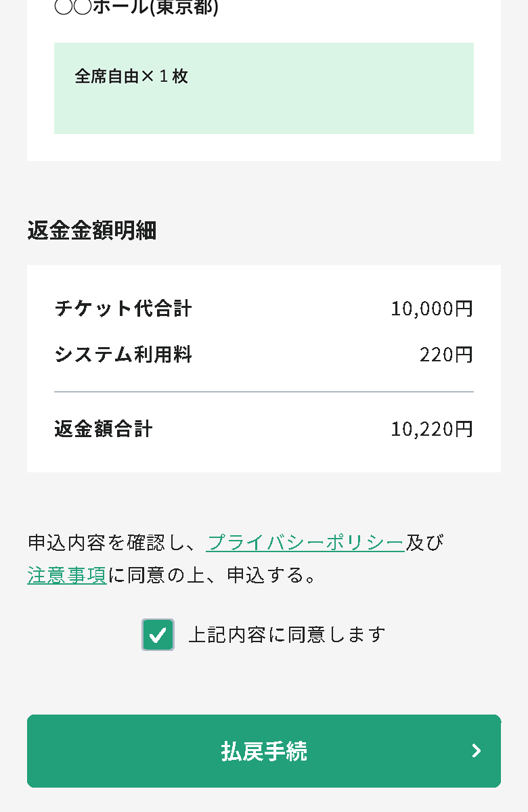Untick the 上記内容に同意します checkbox

pos(158,635)
